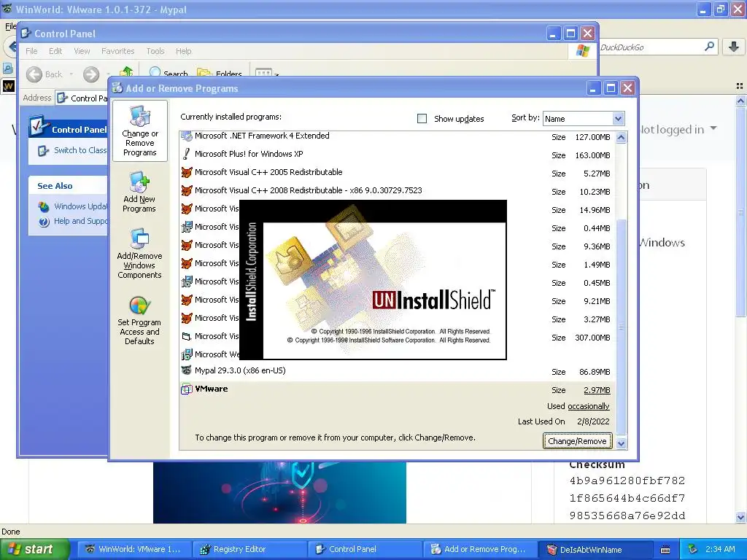Switch to WinWorld VMware taskbar button

point(134,550)
